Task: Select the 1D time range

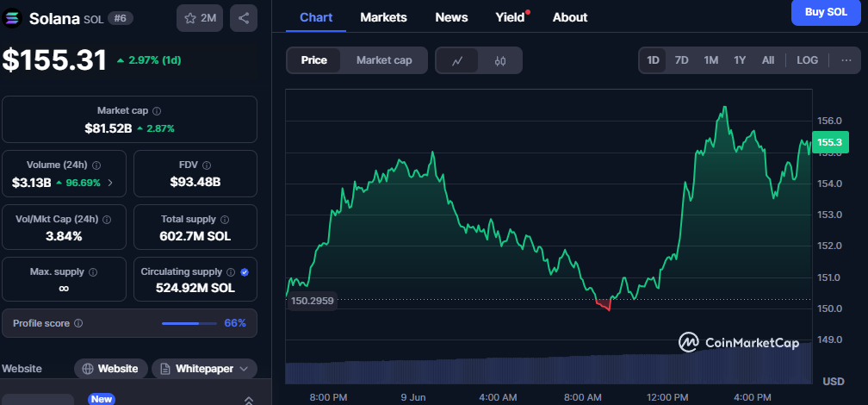Action: [x=654, y=60]
